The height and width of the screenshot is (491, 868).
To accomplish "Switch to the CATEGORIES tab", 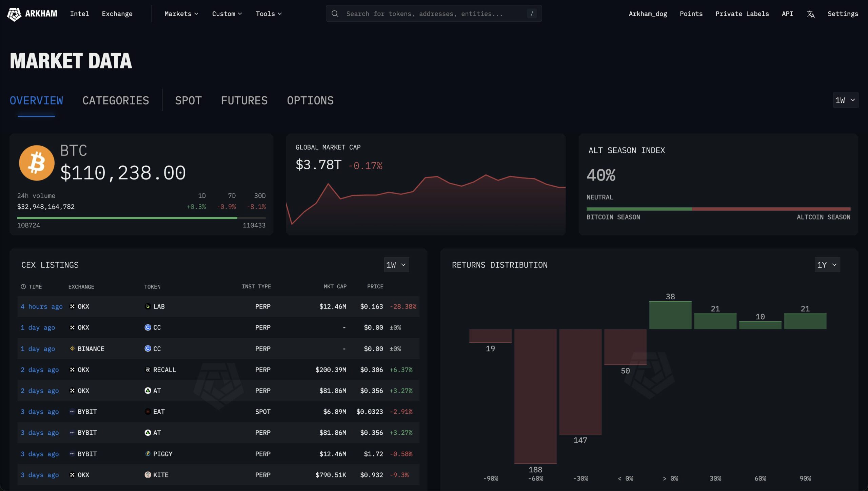I will coord(116,100).
